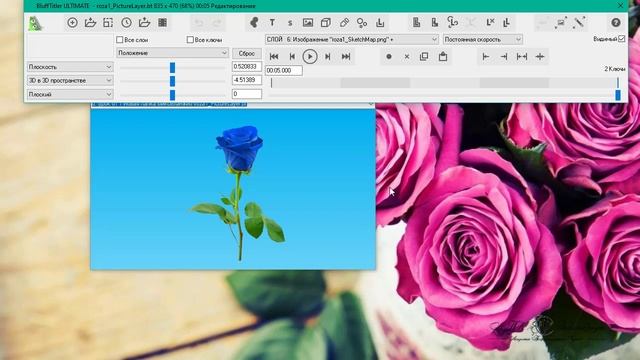Click the export tray icon after the clock
640x360 pixels.
(x=144, y=22)
